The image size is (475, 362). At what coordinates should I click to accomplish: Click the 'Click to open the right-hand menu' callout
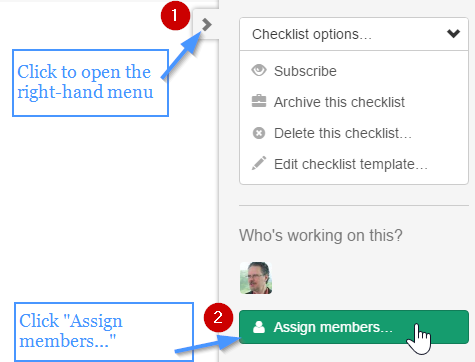coord(90,83)
